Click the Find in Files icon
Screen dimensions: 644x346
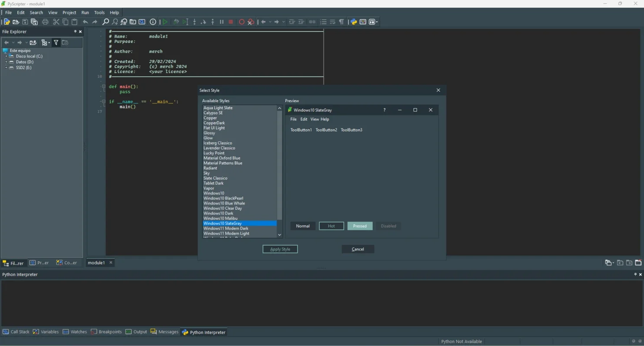point(133,22)
